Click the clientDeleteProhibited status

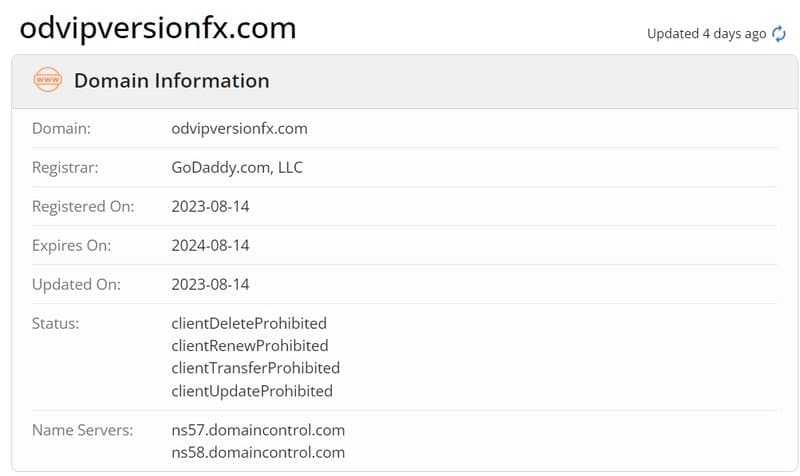coord(249,323)
